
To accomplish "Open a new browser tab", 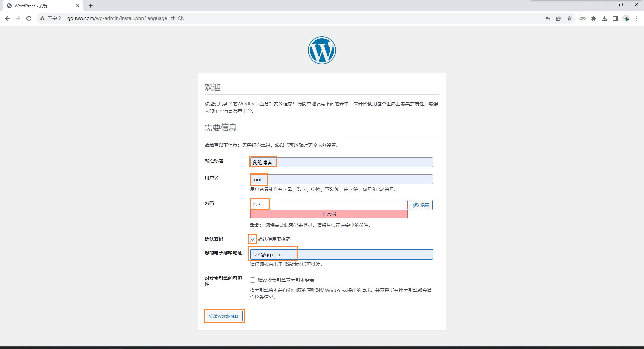I will coord(91,6).
